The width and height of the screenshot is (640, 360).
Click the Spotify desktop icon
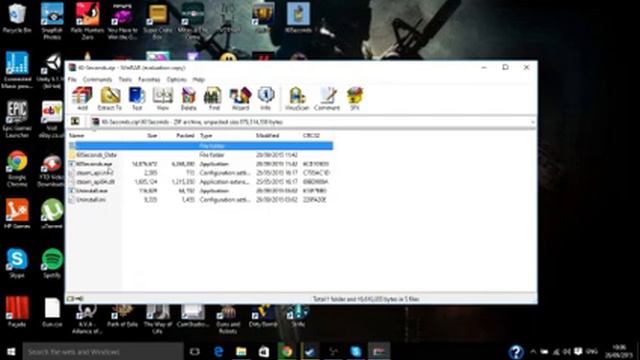coord(52,263)
